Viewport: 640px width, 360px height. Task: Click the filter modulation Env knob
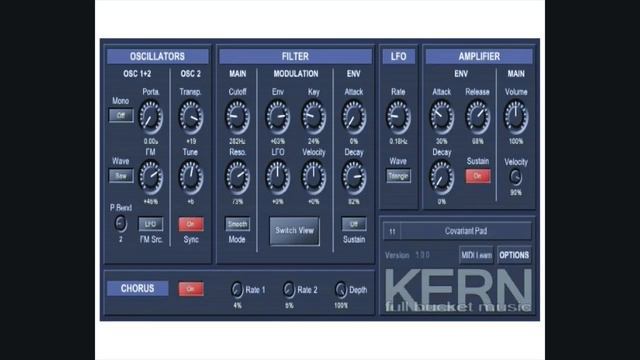click(278, 117)
